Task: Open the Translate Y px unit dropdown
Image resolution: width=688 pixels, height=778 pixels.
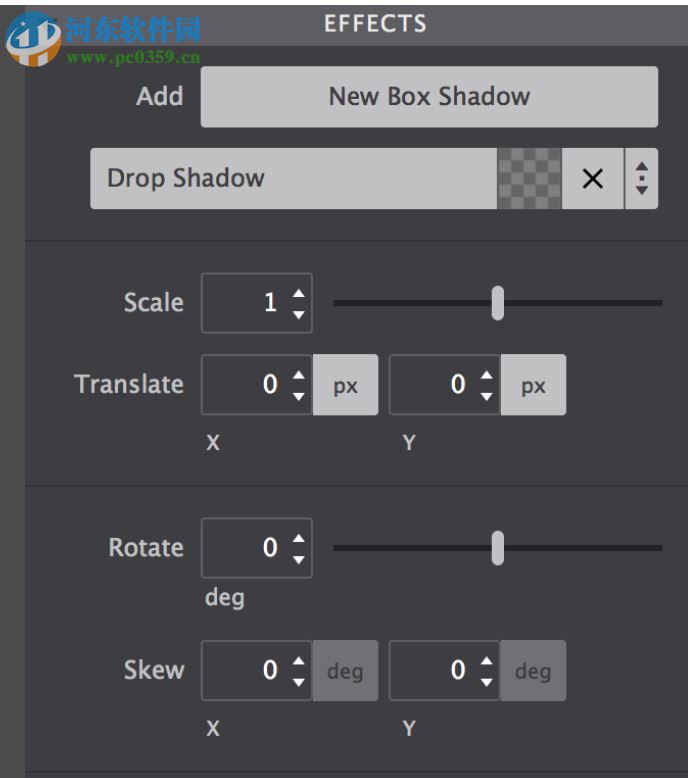Action: 534,385
